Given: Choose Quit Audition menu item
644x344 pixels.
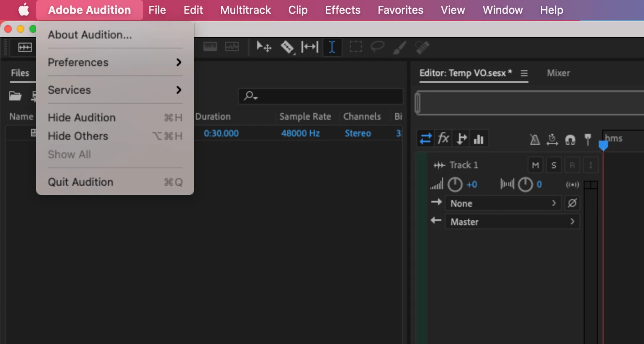Looking at the screenshot, I should (115, 182).
